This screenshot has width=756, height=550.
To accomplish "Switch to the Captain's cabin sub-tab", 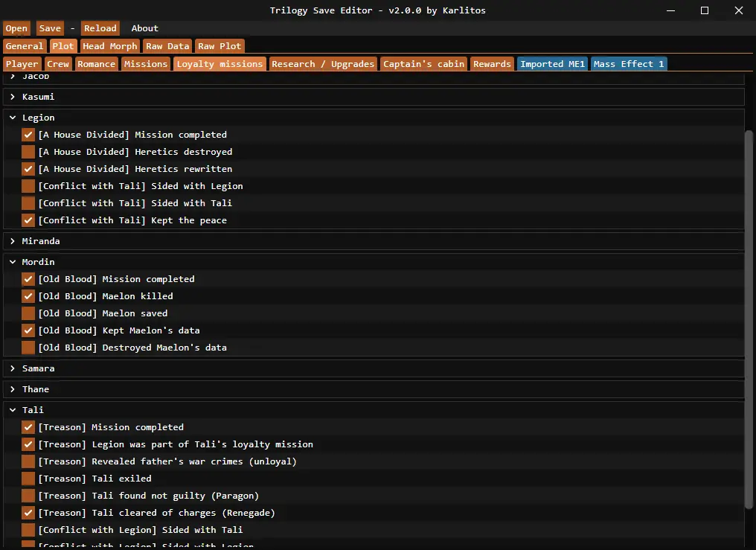I will pyautogui.click(x=424, y=64).
